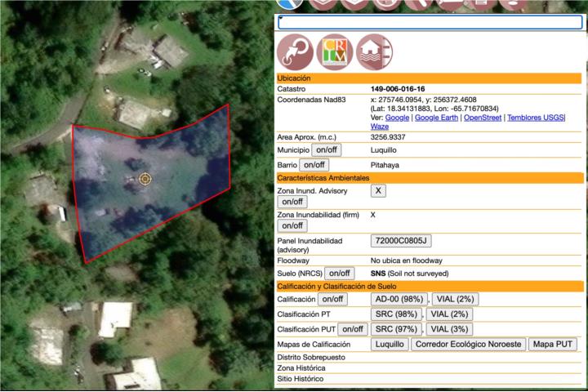Screen dimensions: 588x392
Task: Open the Temblores USGS link
Action: tap(536, 118)
